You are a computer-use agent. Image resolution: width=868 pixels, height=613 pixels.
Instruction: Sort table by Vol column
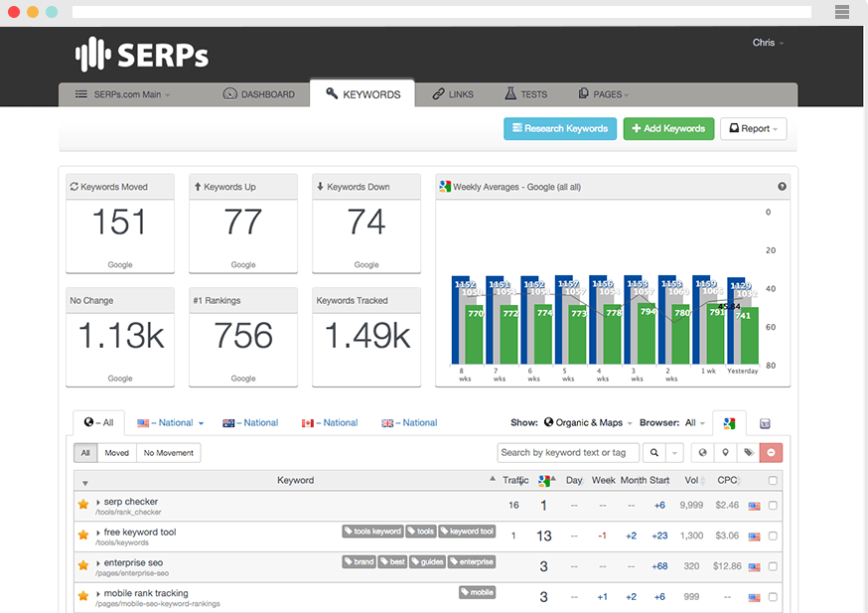694,480
